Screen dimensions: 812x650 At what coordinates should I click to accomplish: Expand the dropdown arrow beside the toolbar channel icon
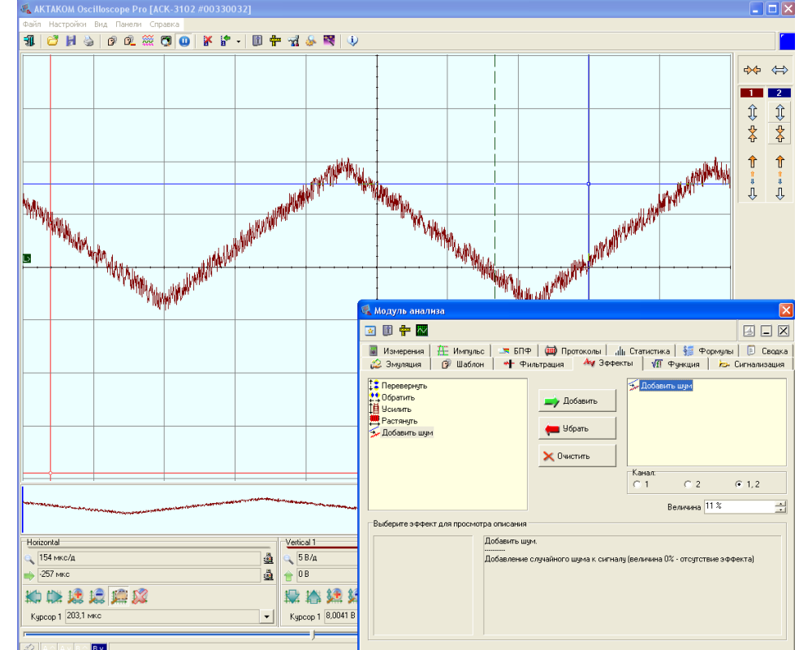click(238, 41)
